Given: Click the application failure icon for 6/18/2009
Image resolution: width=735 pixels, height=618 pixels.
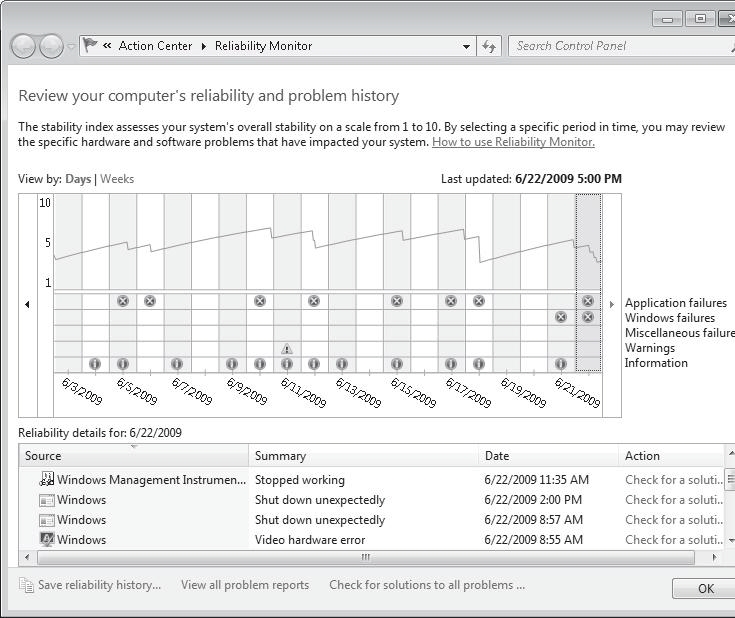Looking at the screenshot, I should [479, 301].
